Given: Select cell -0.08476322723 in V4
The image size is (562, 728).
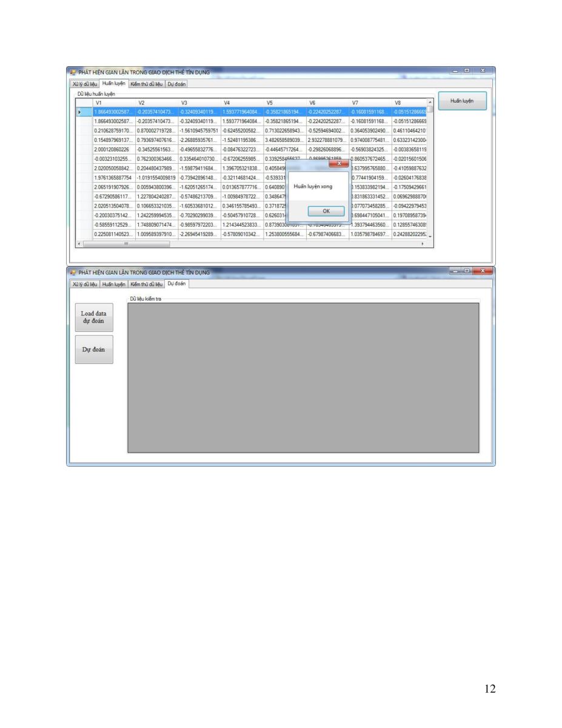Looking at the screenshot, I should [242, 149].
